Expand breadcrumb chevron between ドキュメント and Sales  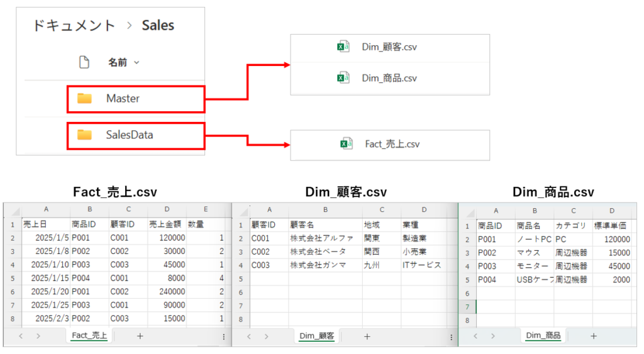tap(129, 26)
